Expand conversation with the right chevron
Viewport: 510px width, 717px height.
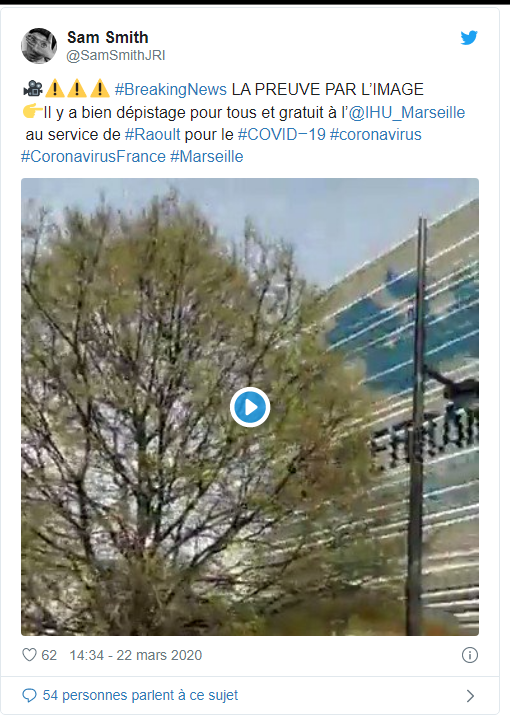pyautogui.click(x=470, y=696)
